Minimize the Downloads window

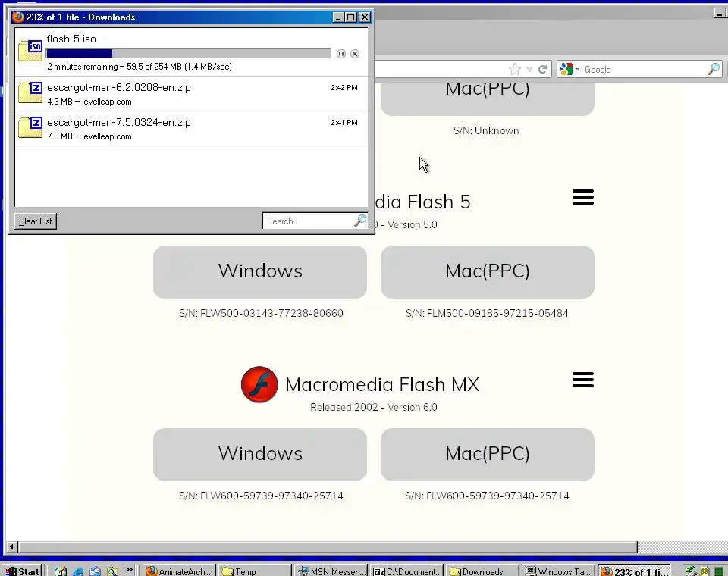point(338,17)
